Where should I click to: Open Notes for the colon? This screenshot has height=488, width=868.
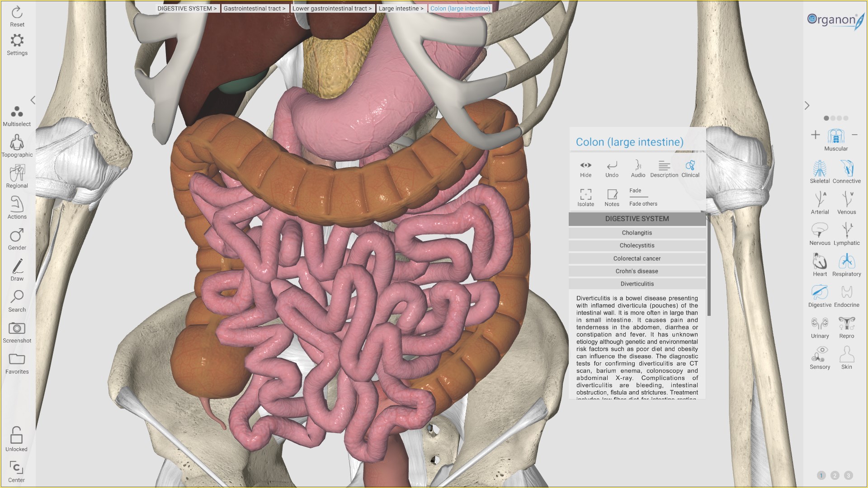(x=612, y=195)
